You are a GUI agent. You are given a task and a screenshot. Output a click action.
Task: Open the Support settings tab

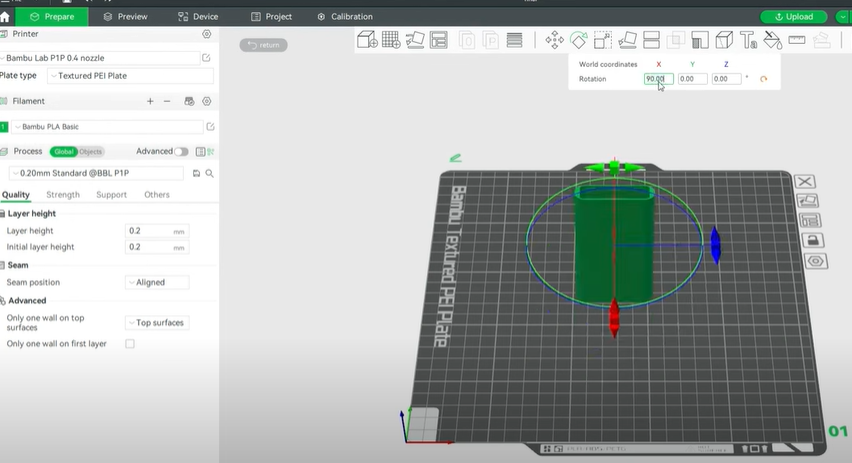pos(111,195)
